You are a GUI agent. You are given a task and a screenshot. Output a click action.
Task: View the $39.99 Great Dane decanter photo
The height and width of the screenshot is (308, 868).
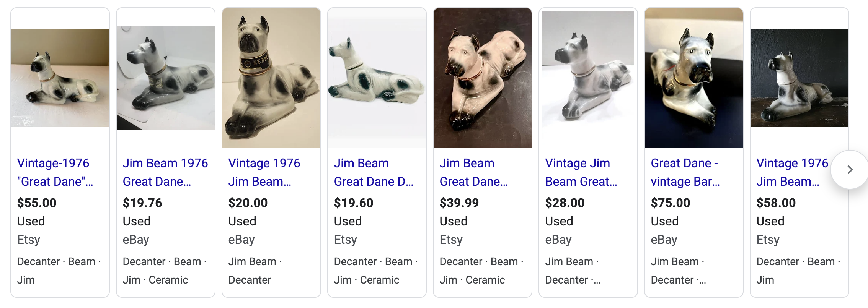pos(483,78)
